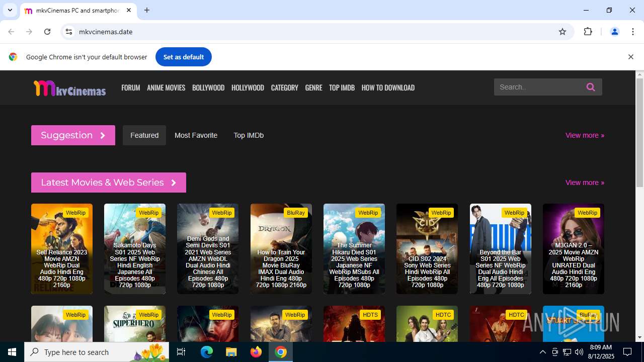The image size is (644, 362).
Task: Click the Windows taskbar search box
Action: click(x=97, y=352)
